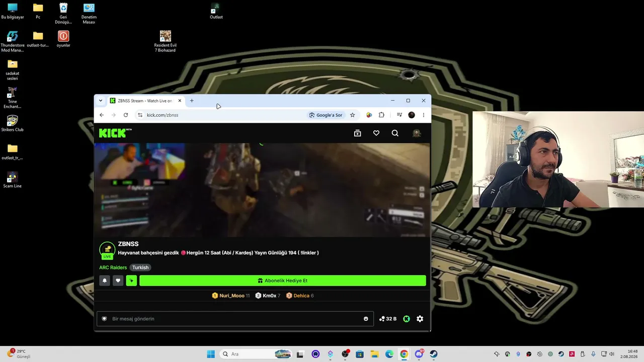The width and height of the screenshot is (644, 362).
Task: Reload the Kick page
Action: (126, 115)
